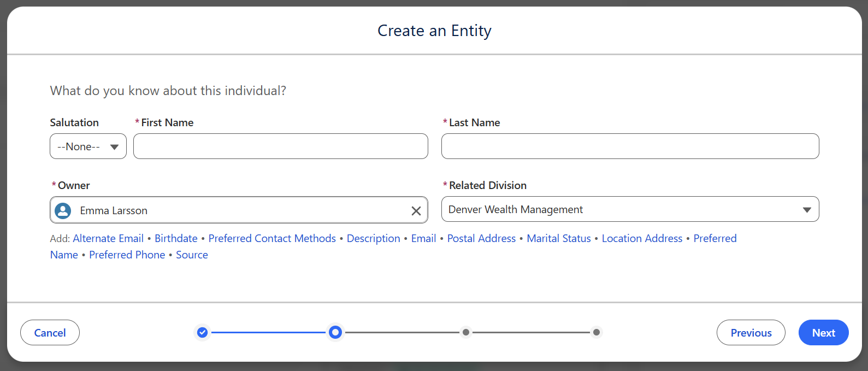Image resolution: width=868 pixels, height=371 pixels.
Task: Select the Denver Wealth Management combo box
Action: click(x=630, y=209)
